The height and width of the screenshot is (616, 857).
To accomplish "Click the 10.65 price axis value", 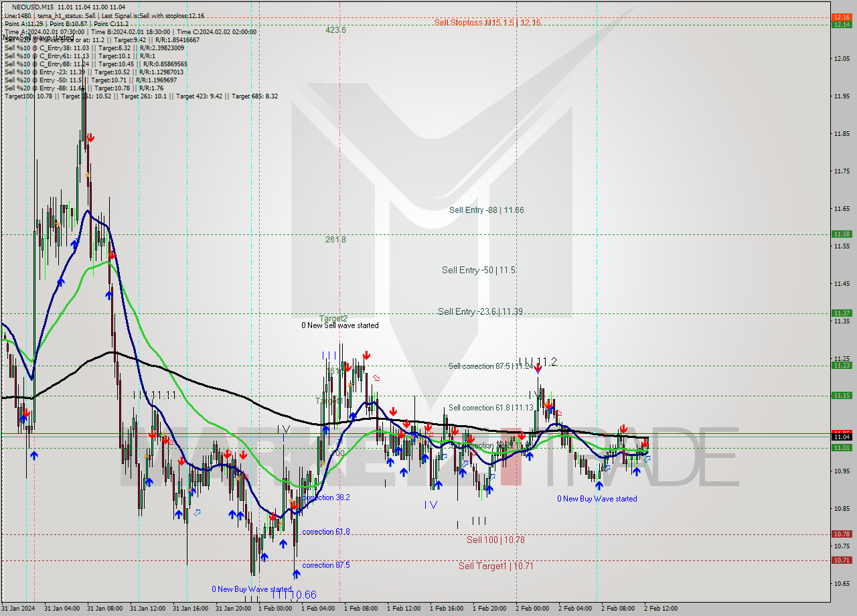I will (842, 584).
